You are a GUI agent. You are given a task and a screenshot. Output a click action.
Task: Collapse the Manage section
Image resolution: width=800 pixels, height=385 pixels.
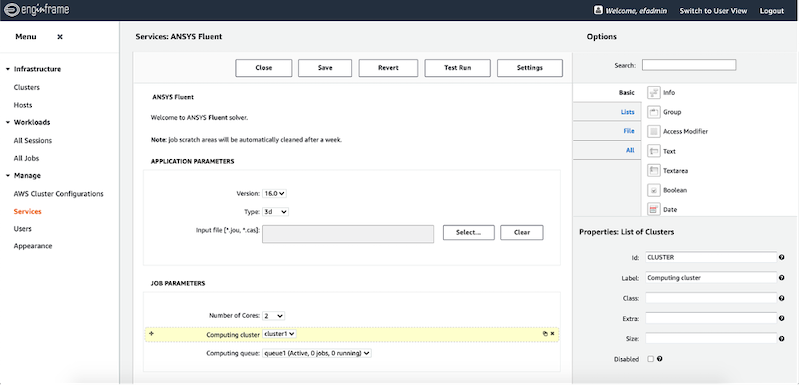(x=8, y=175)
